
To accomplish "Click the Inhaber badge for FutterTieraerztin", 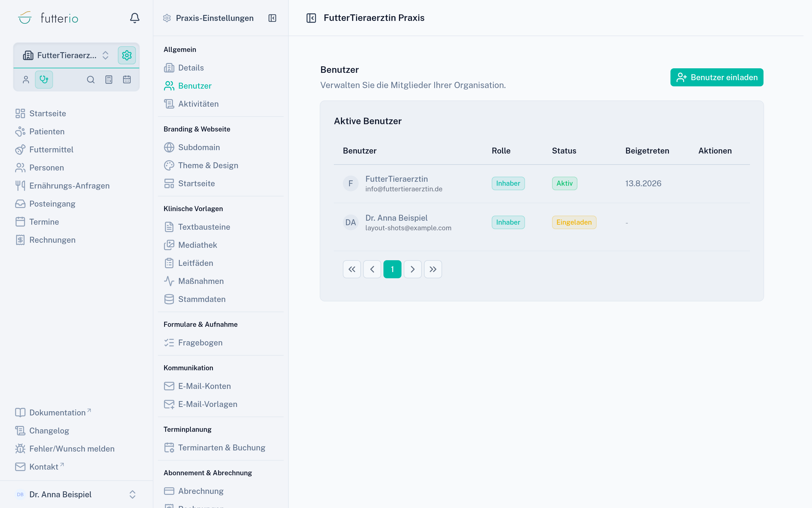I will (508, 183).
